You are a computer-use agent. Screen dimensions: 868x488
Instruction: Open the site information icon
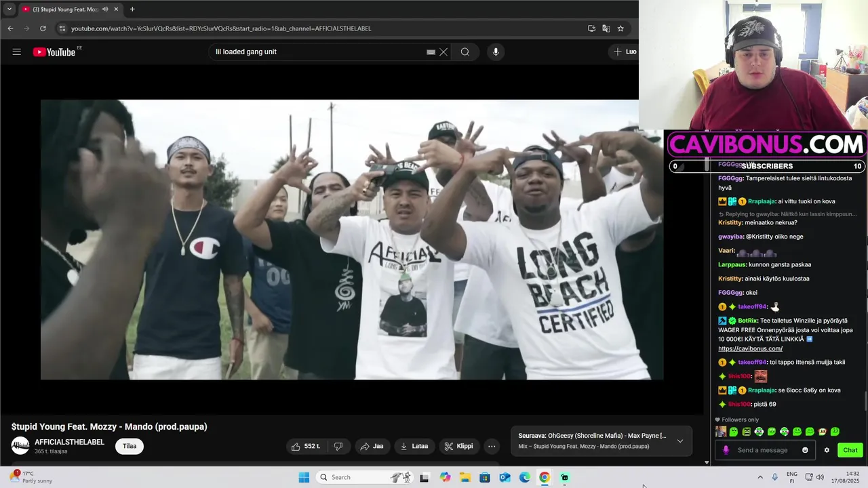[x=62, y=28]
